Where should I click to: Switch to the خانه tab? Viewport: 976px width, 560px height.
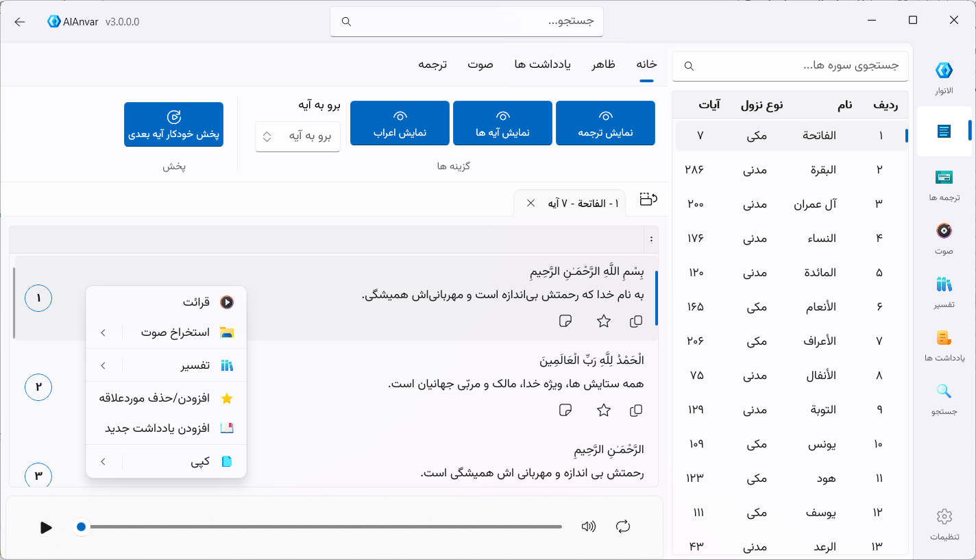[x=646, y=64]
